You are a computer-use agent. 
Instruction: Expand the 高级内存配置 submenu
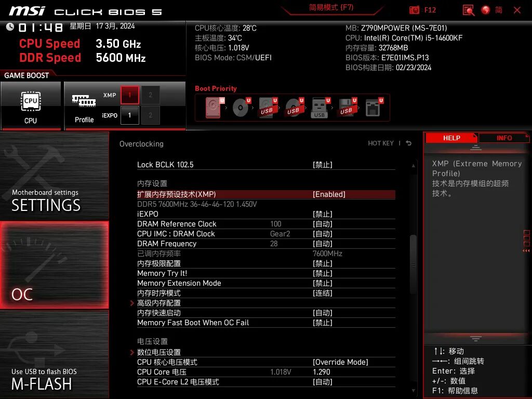pyautogui.click(x=159, y=303)
